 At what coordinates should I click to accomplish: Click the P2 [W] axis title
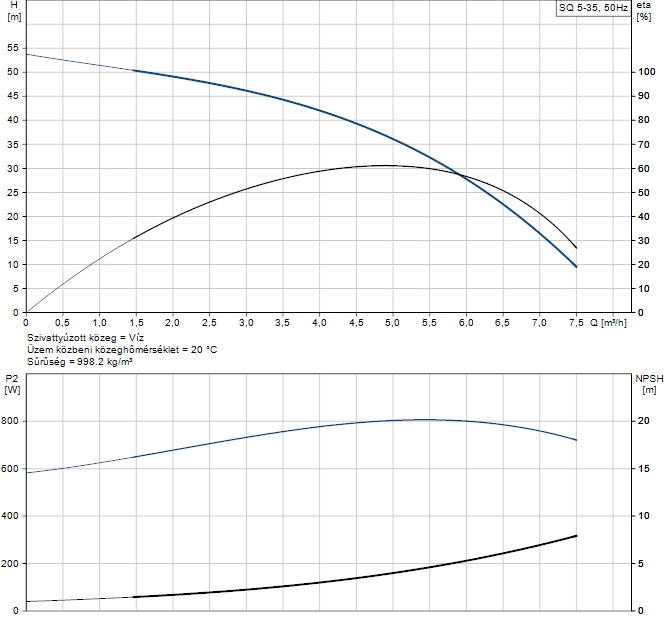coord(12,384)
